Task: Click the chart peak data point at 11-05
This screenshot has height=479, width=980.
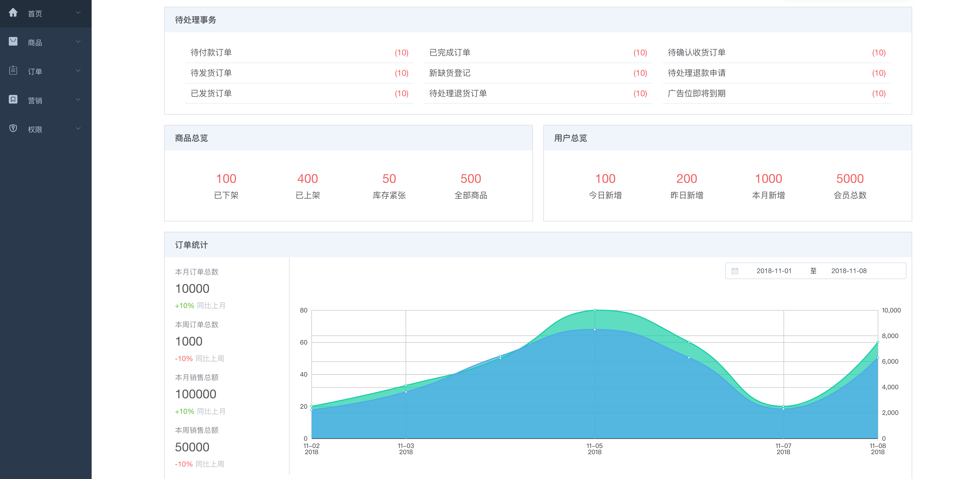Action: pos(595,310)
